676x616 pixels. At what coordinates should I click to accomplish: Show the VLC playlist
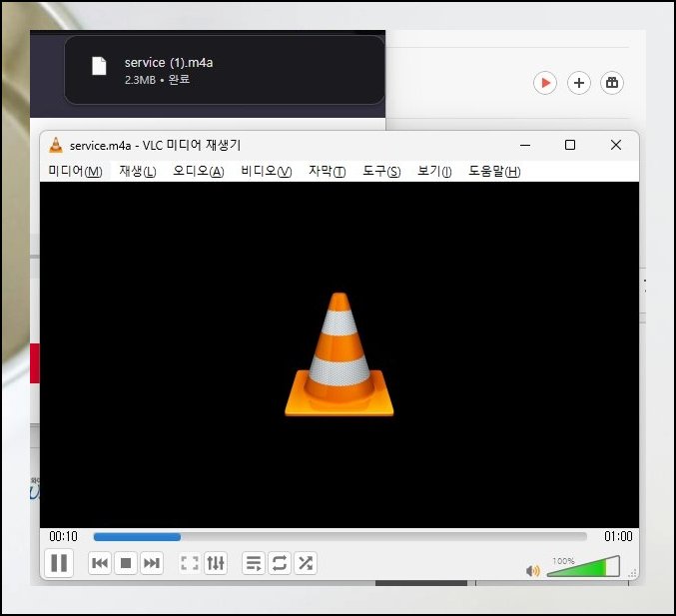pos(254,563)
